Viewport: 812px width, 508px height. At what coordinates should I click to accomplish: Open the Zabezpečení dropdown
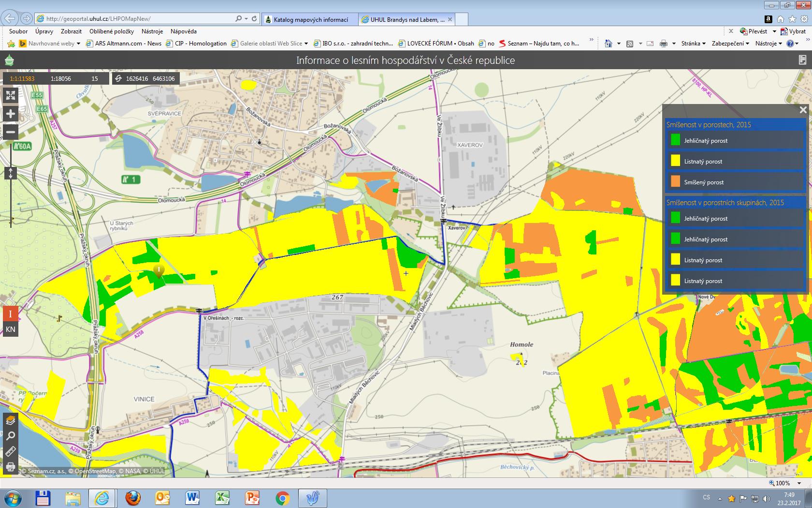tap(730, 43)
